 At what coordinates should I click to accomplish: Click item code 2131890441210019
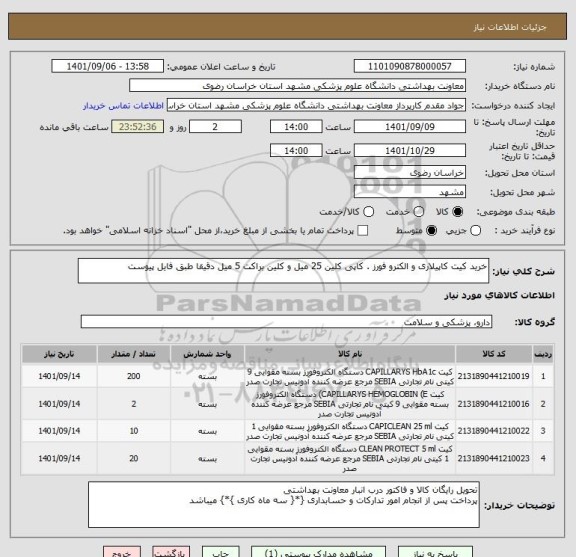click(x=493, y=376)
